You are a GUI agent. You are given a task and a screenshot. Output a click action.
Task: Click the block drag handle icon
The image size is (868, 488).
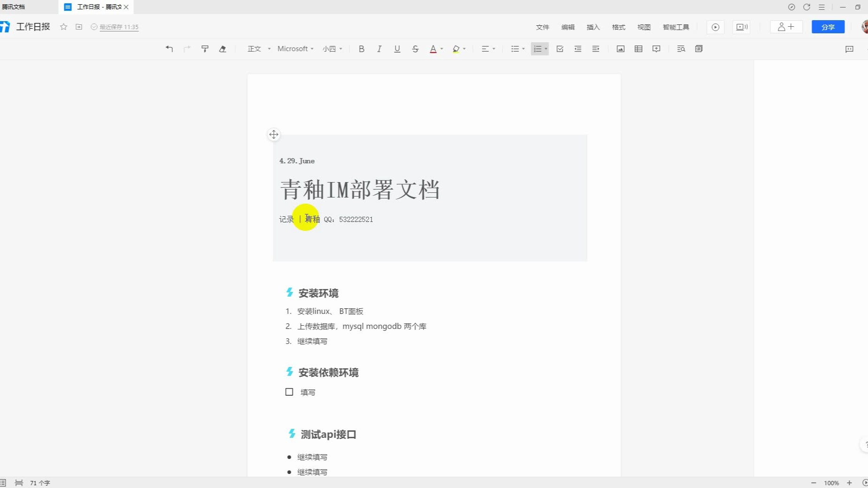[274, 135]
